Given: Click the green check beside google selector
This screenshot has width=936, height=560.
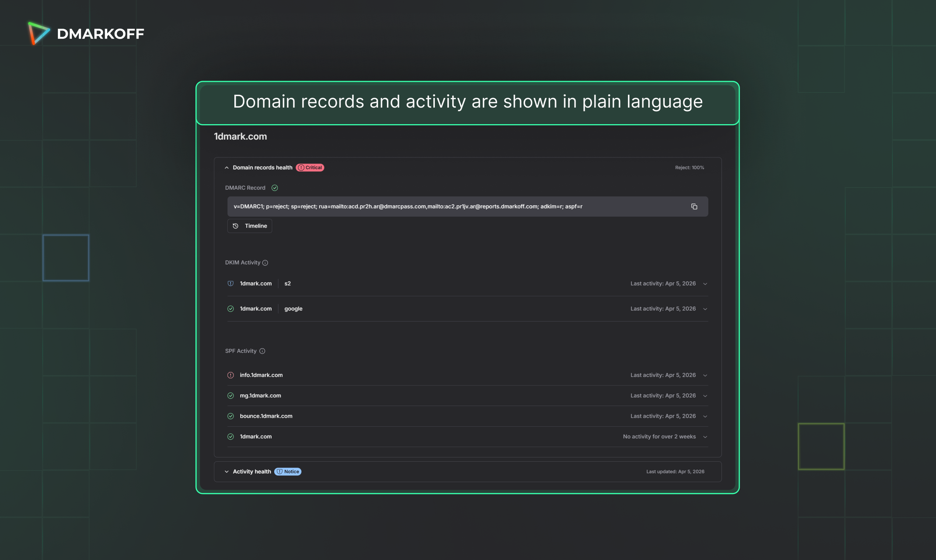Looking at the screenshot, I should (x=231, y=309).
